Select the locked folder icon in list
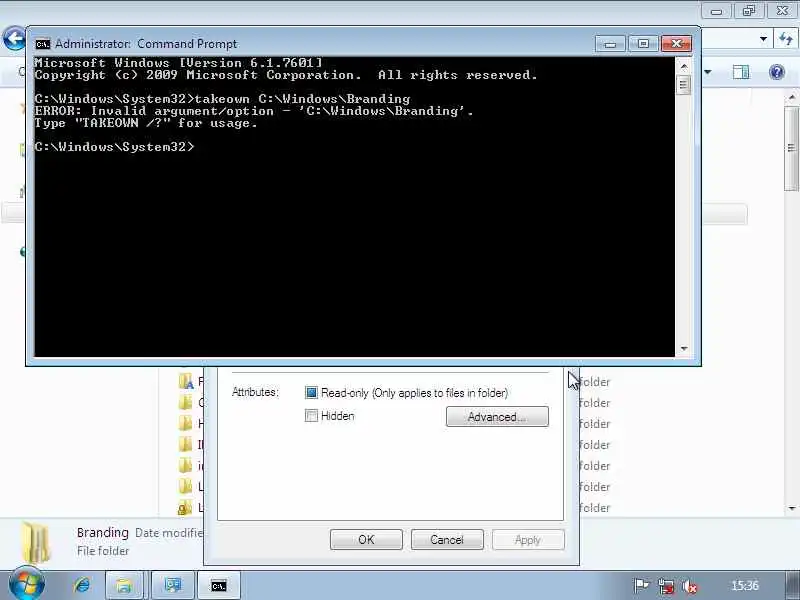Image resolution: width=800 pixels, height=600 pixels. coord(185,507)
